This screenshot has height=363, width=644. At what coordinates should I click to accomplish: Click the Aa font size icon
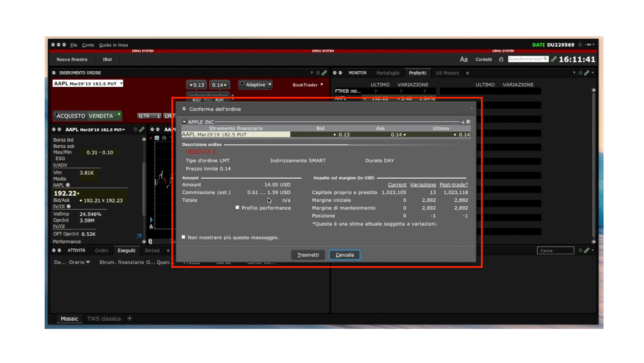(464, 59)
